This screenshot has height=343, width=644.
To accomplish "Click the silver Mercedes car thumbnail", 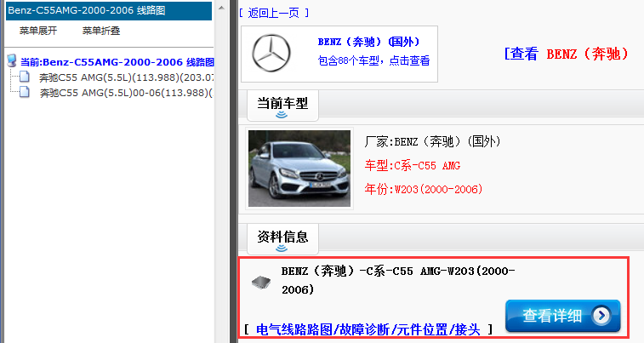I will (299, 169).
